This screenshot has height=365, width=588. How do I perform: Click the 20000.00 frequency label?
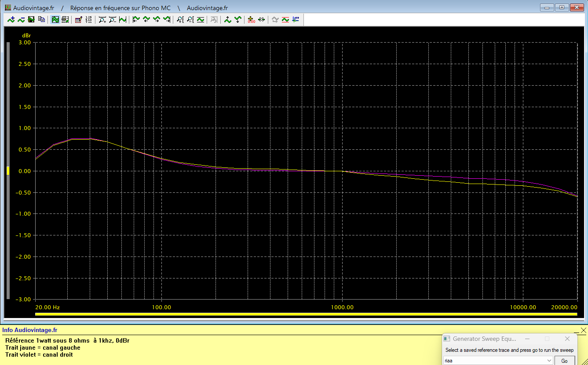[564, 307]
